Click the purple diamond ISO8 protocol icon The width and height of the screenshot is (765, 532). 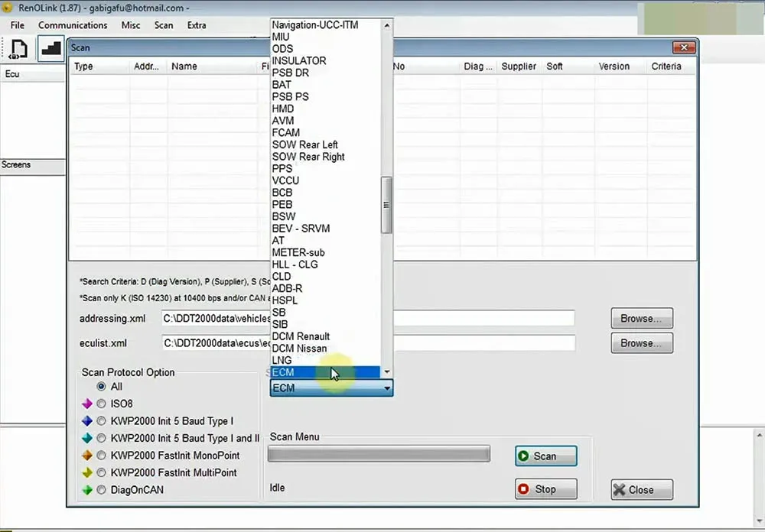pyautogui.click(x=87, y=404)
